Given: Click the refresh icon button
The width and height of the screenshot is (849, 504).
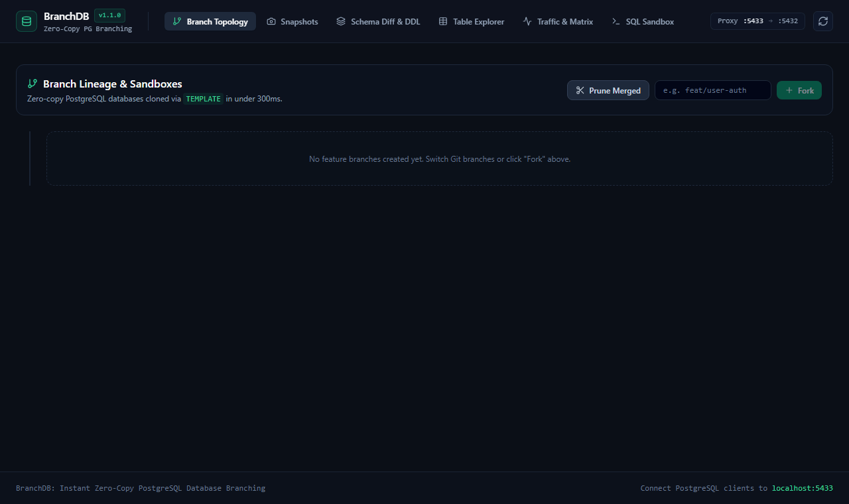Looking at the screenshot, I should coord(823,21).
